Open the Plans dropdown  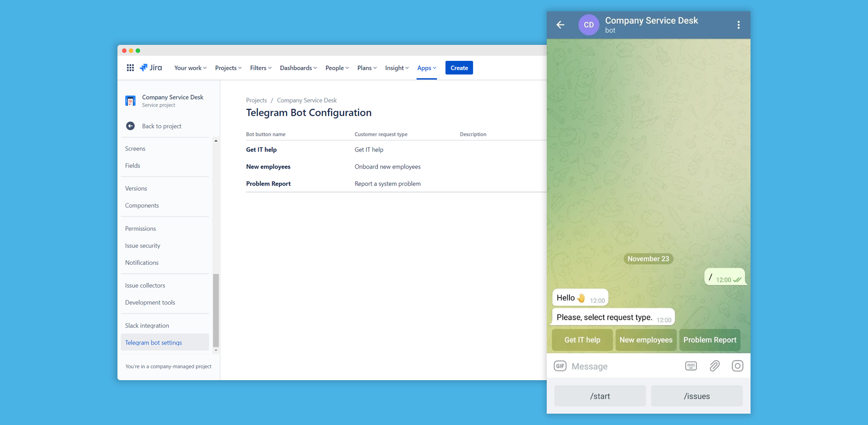pyautogui.click(x=367, y=68)
